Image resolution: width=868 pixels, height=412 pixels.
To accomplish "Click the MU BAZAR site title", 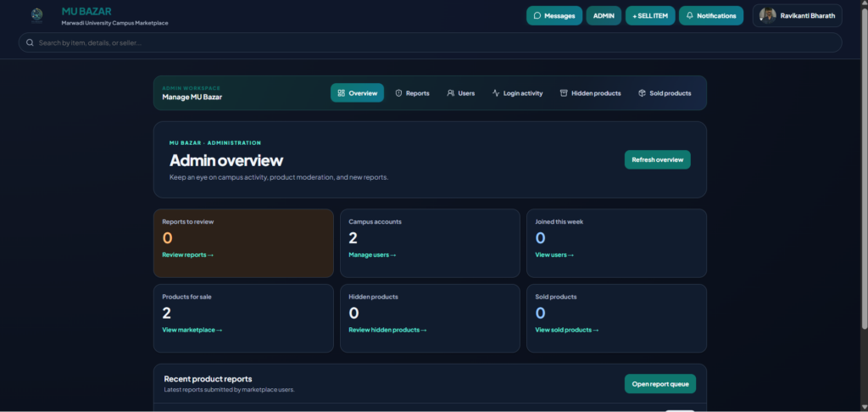I will point(86,11).
